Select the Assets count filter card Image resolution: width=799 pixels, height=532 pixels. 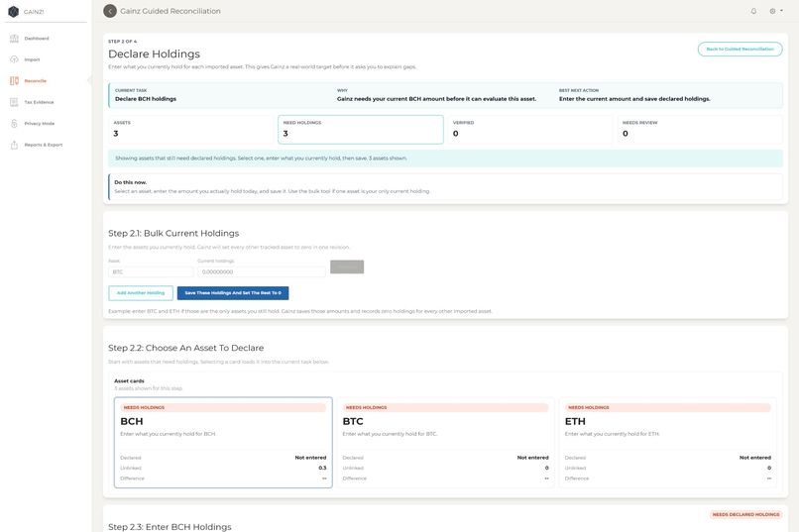[x=190, y=130]
